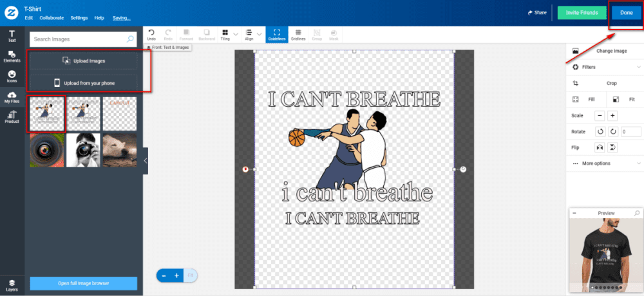
Task: Click the Done button
Action: point(626,13)
